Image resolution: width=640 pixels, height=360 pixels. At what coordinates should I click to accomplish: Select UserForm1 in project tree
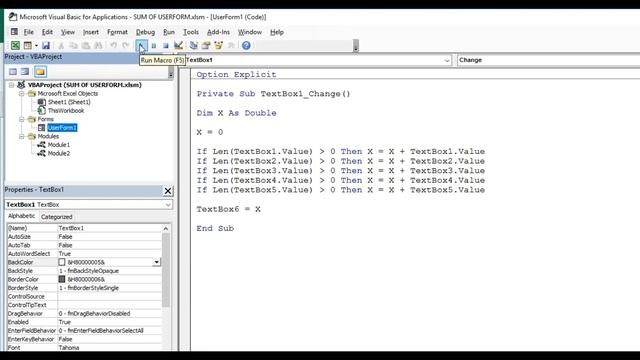[62, 128]
